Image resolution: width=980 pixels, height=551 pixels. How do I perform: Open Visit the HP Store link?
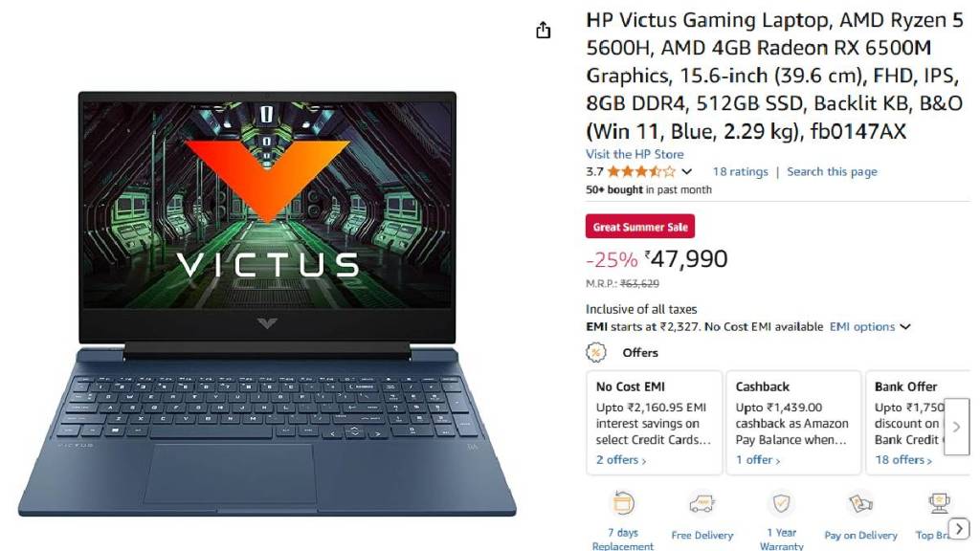(x=635, y=154)
